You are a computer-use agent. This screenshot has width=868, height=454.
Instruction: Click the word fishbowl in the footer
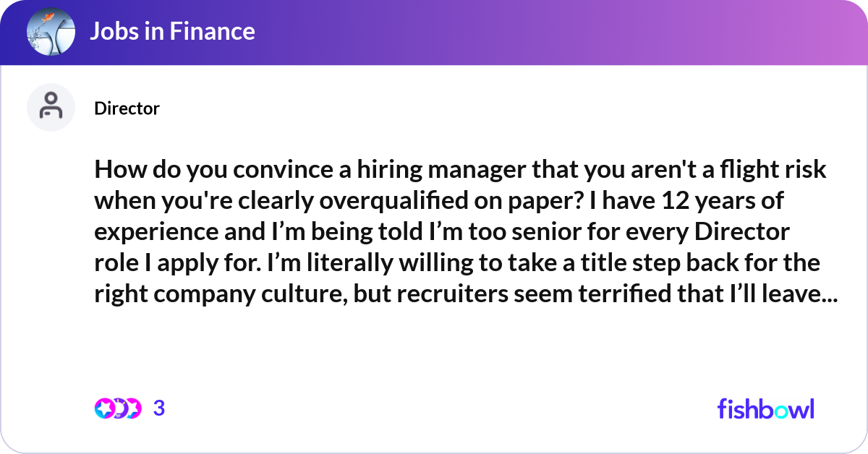tap(765, 408)
